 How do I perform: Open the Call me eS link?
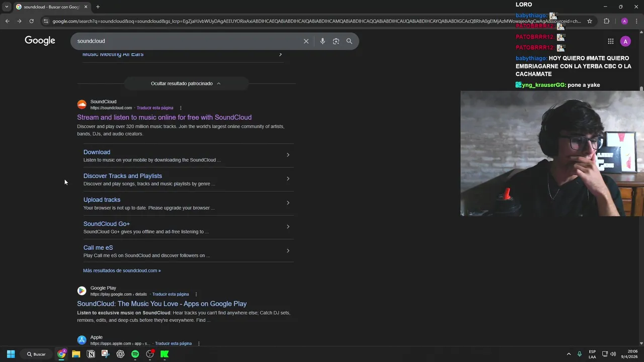[x=98, y=247]
